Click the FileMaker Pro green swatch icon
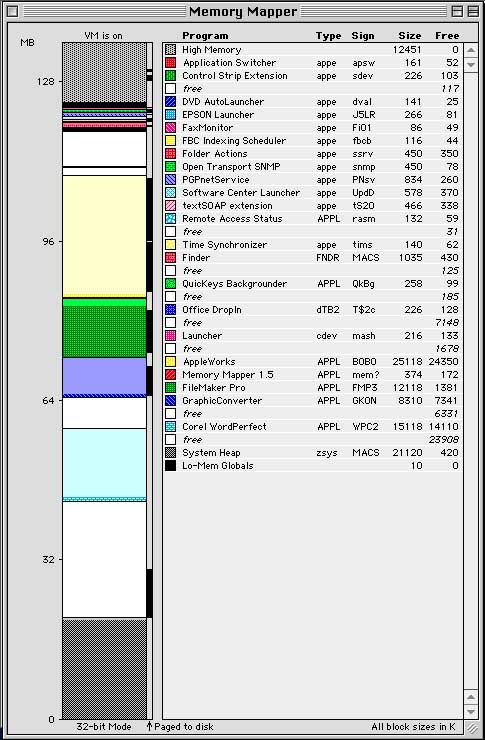Viewport: 485px width, 740px height. point(170,387)
